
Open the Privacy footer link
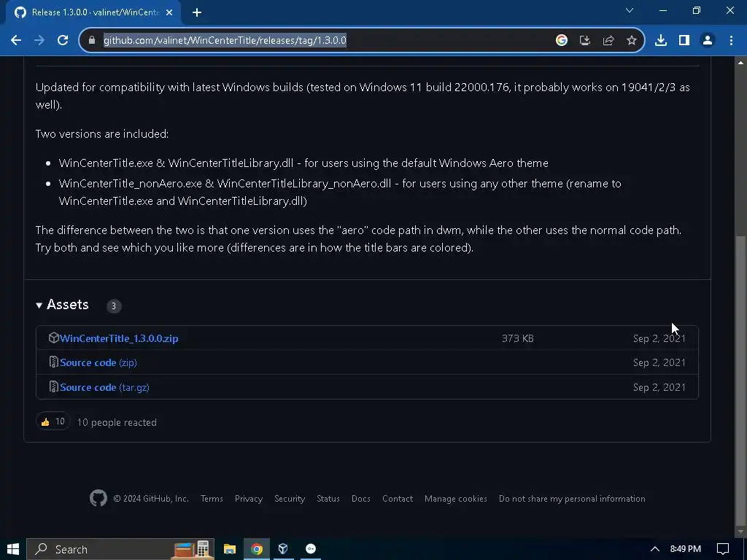[249, 499]
